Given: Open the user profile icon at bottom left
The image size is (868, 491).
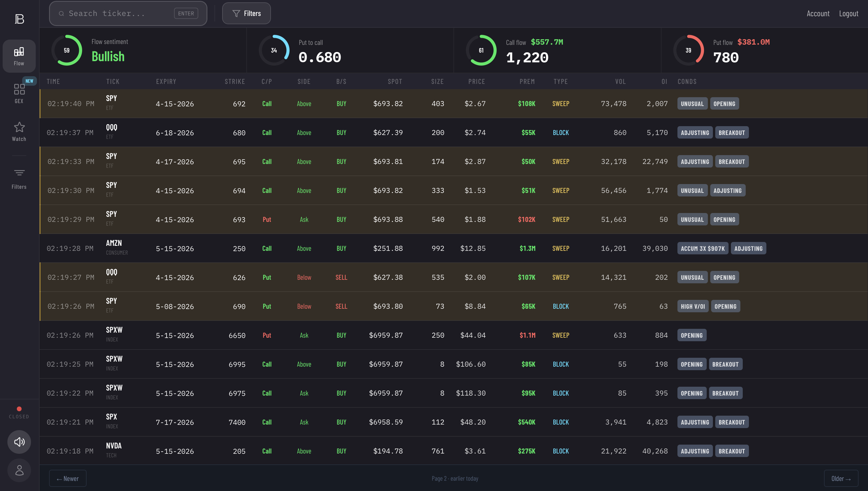Looking at the screenshot, I should pos(19,470).
